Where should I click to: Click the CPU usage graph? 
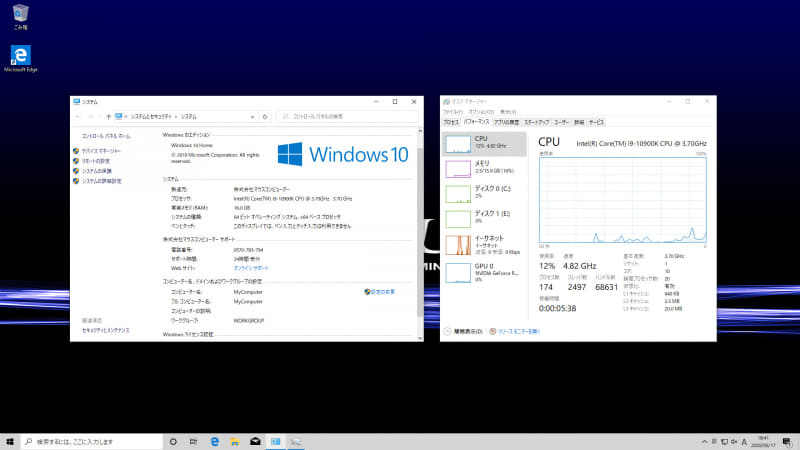(x=622, y=200)
